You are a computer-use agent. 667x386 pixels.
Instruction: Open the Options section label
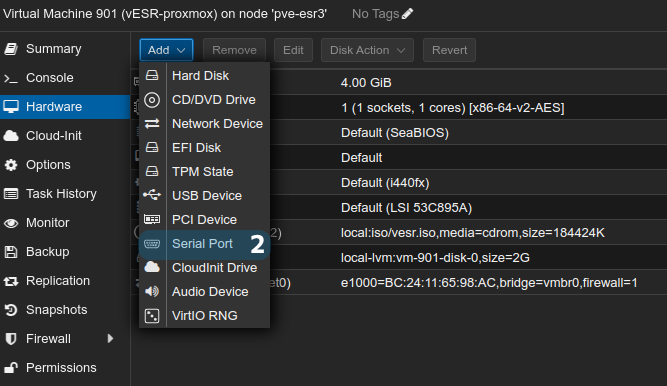tap(48, 165)
